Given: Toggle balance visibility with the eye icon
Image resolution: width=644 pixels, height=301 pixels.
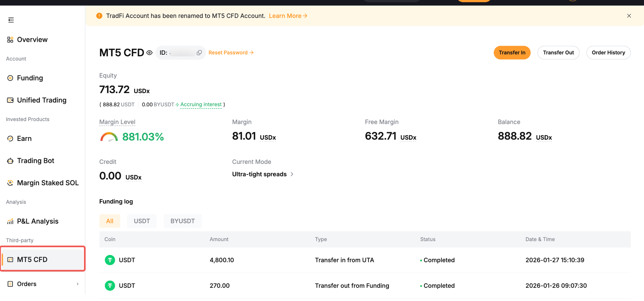Looking at the screenshot, I should (150, 53).
